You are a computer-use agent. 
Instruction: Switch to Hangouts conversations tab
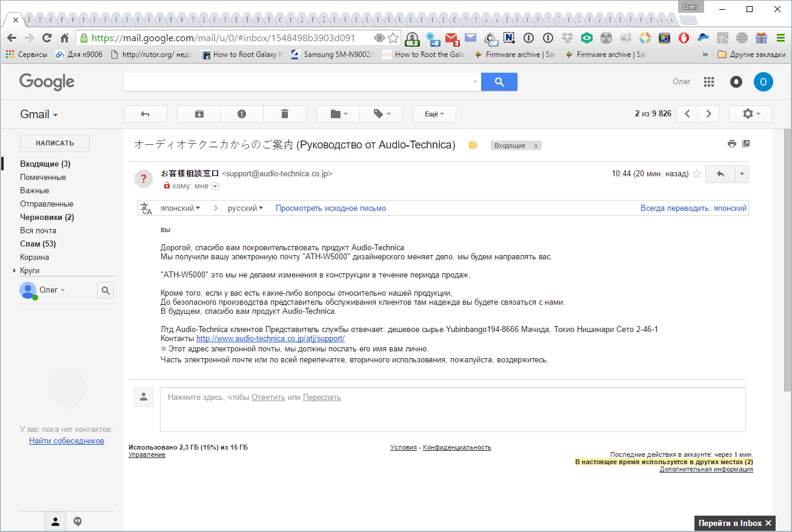[x=78, y=521]
